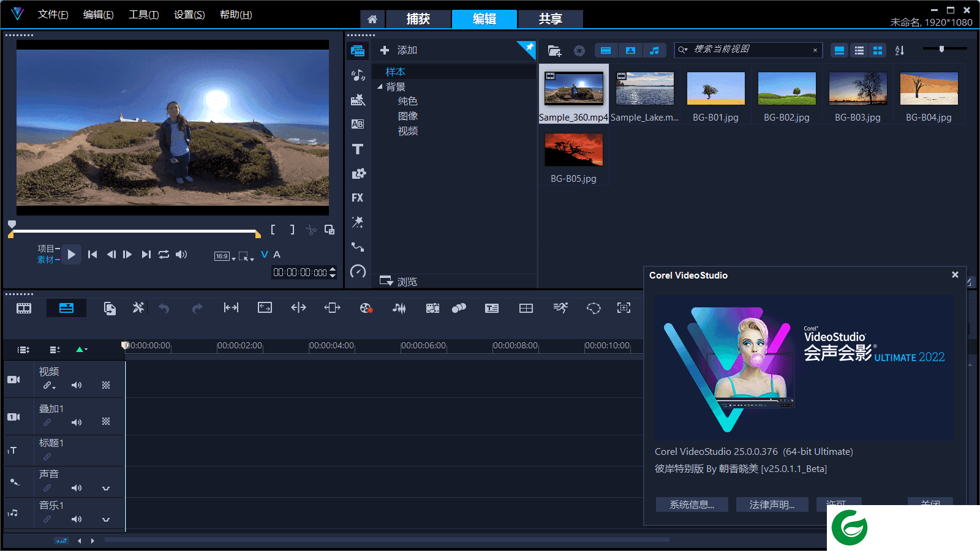Screen dimensions: 980x551
Task: Expand the 声音 track chevron
Action: [x=106, y=489]
